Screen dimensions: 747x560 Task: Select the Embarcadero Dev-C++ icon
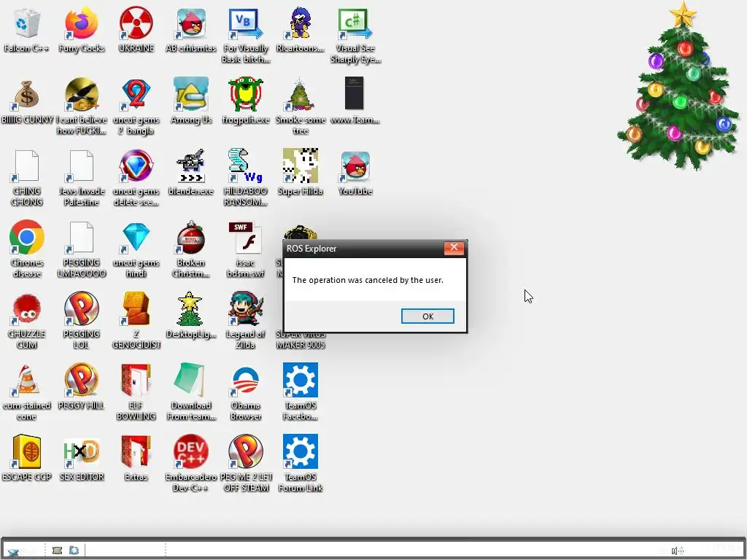(x=190, y=451)
